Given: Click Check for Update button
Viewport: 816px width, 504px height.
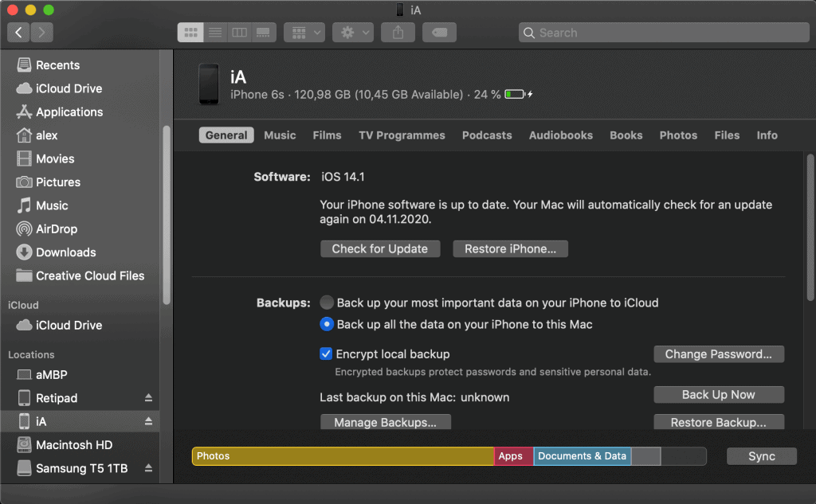Looking at the screenshot, I should coord(380,248).
